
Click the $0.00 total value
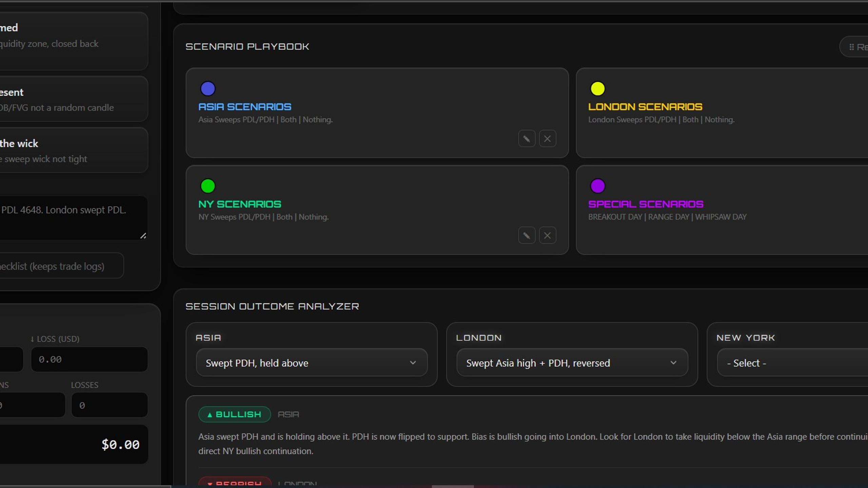pyautogui.click(x=120, y=445)
